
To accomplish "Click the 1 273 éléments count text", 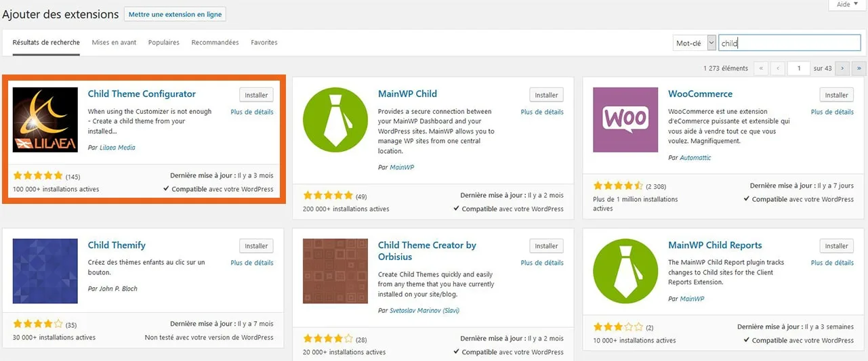I will coord(726,68).
